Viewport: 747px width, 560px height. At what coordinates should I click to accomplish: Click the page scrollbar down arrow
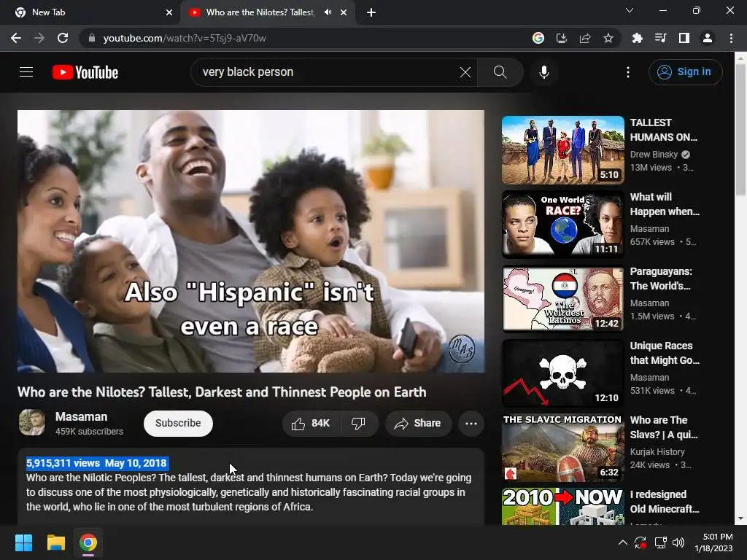click(x=740, y=518)
